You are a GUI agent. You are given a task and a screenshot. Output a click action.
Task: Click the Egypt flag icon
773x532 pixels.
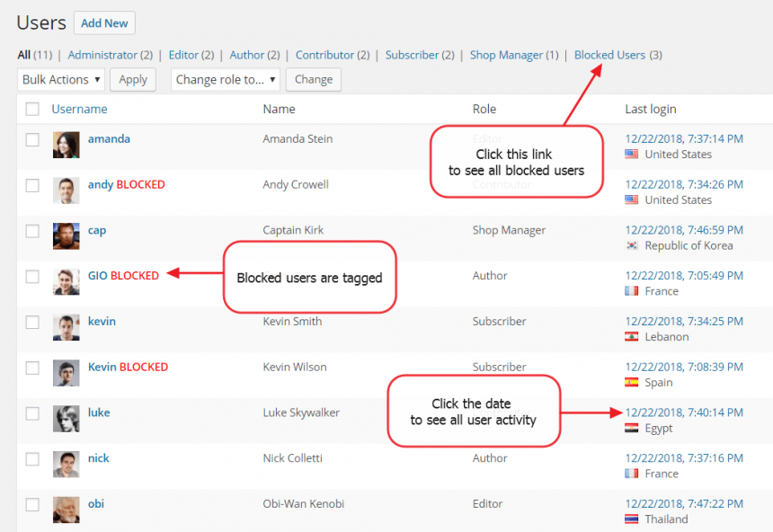click(x=632, y=429)
